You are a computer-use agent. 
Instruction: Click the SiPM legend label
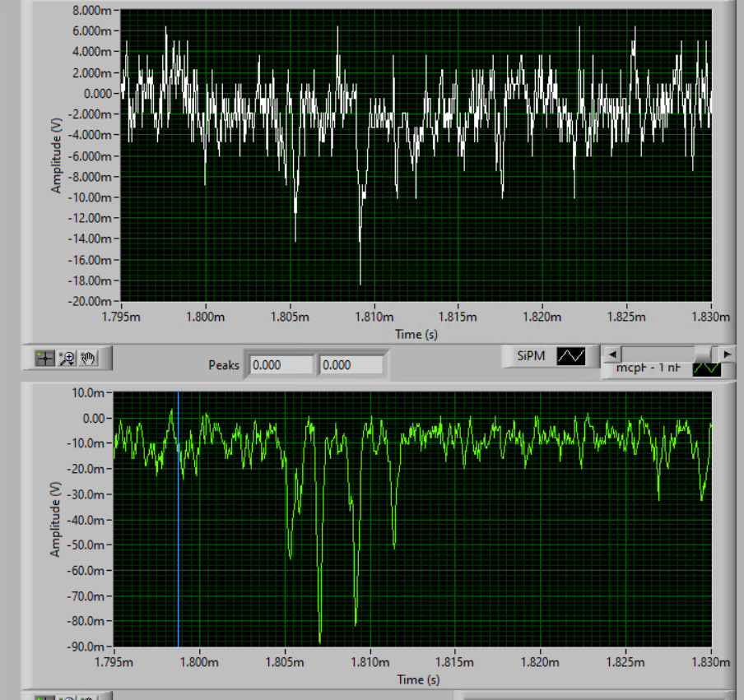[x=531, y=356]
